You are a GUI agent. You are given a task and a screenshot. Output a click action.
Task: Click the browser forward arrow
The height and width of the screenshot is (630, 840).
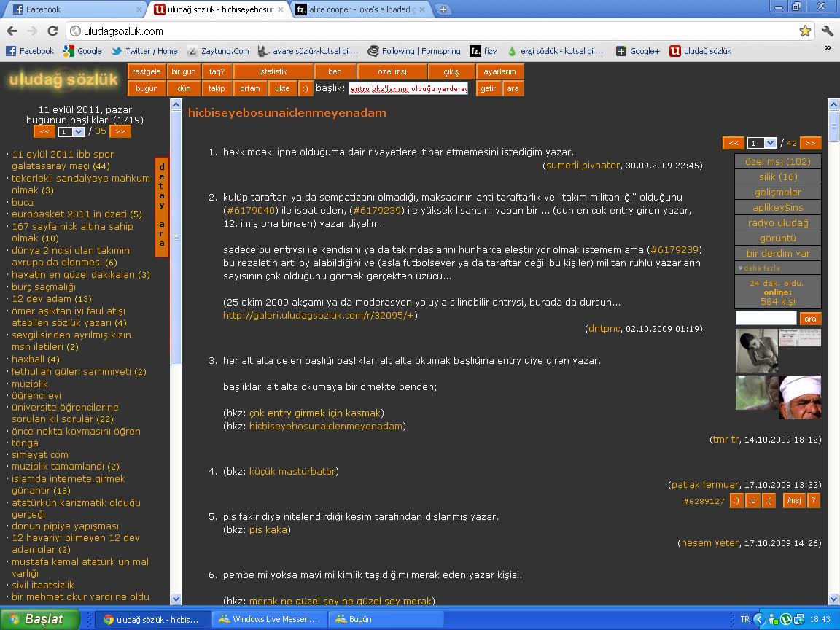pos(32,31)
